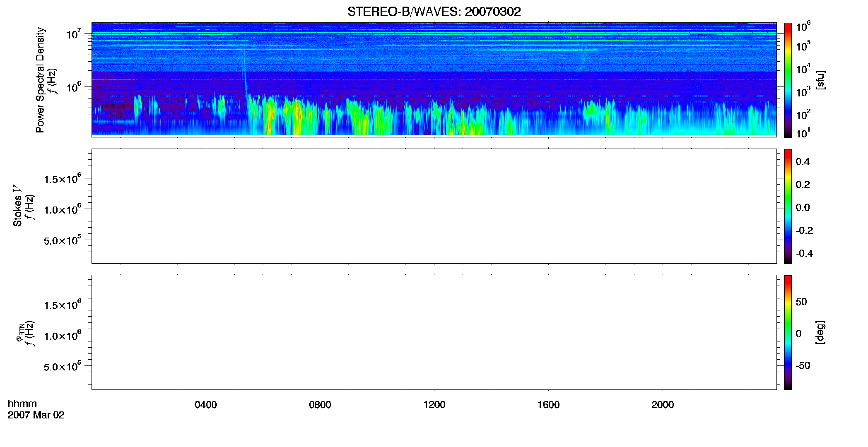This screenshot has width=868, height=447.
Task: Click the 2000 time tick label
Action: point(663,405)
